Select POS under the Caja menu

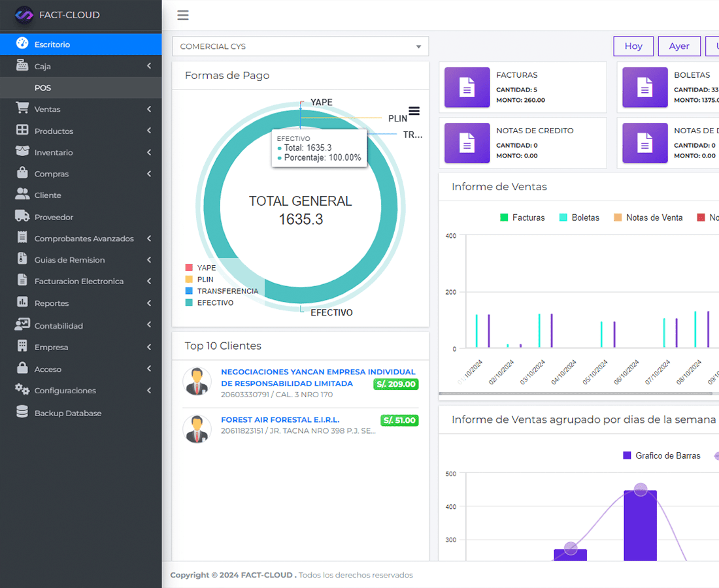tap(42, 88)
